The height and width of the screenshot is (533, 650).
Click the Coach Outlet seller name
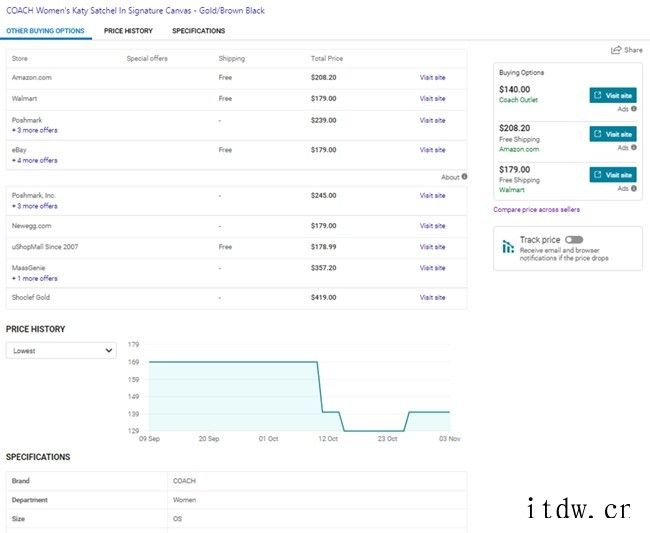pyautogui.click(x=518, y=100)
